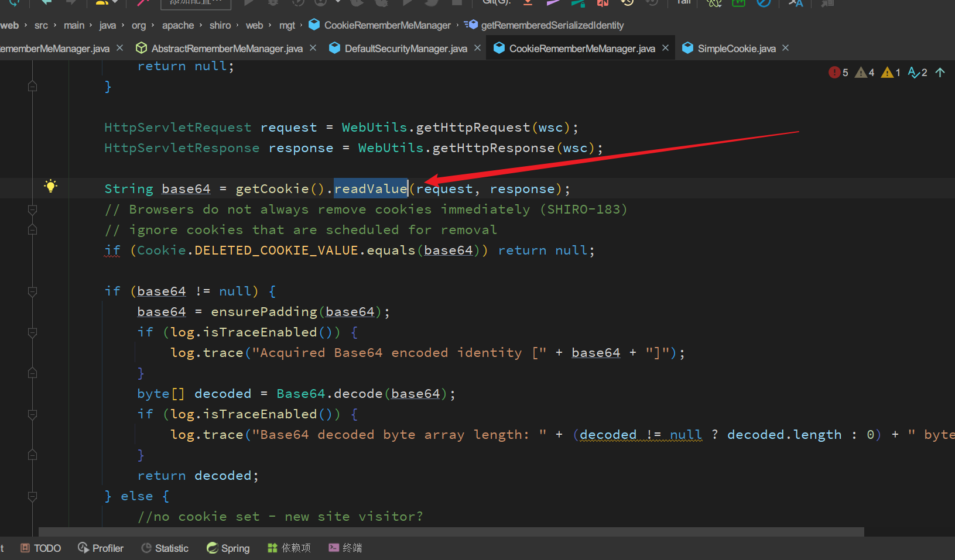This screenshot has height=560, width=955.
Task: Click the yellow weak warning indicator showing 1
Action: [x=891, y=73]
